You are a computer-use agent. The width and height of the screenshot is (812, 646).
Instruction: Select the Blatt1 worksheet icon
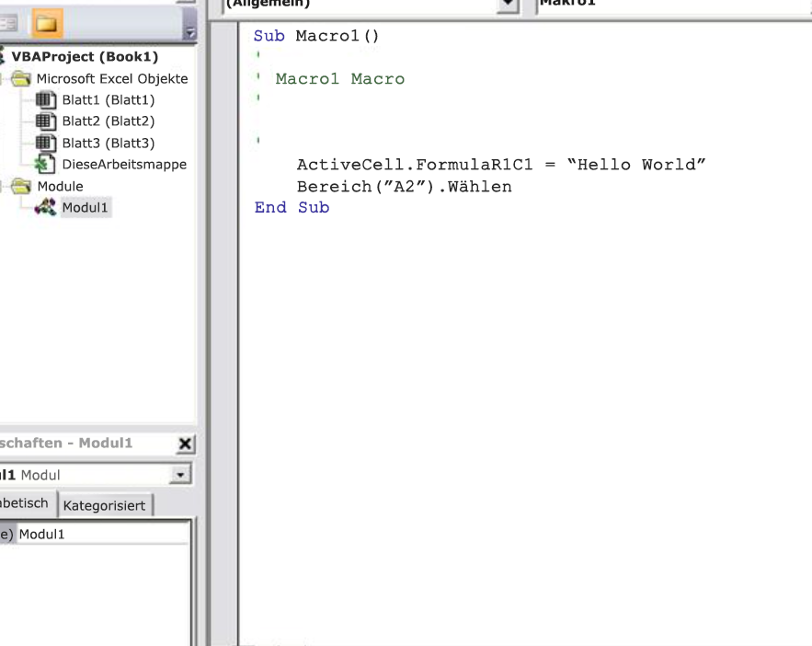[45, 99]
